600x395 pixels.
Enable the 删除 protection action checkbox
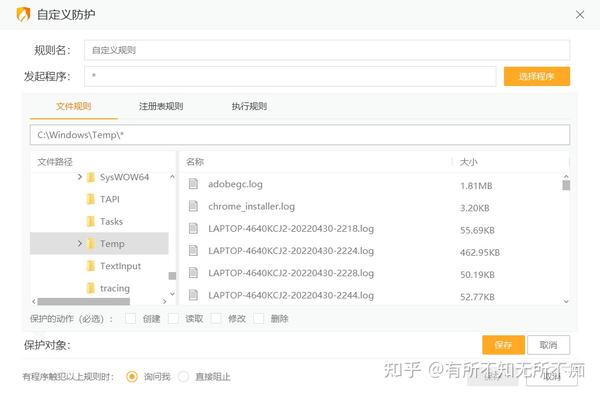[259, 318]
